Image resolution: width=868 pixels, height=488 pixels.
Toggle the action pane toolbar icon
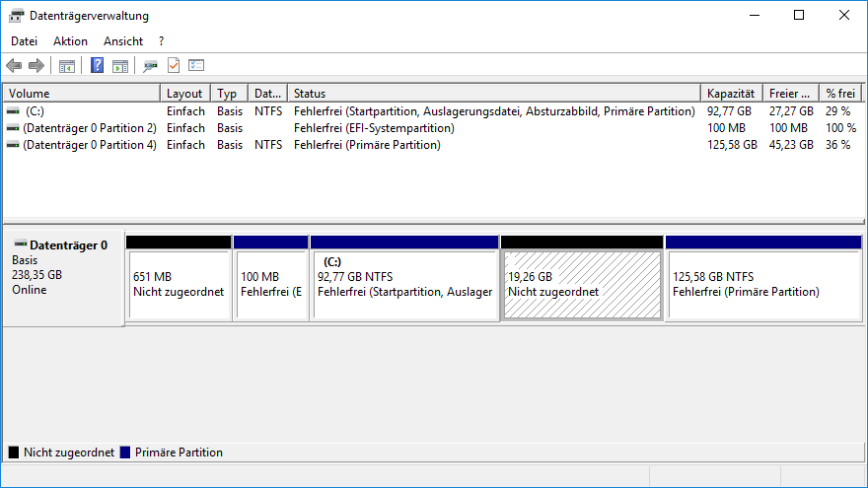[x=120, y=66]
